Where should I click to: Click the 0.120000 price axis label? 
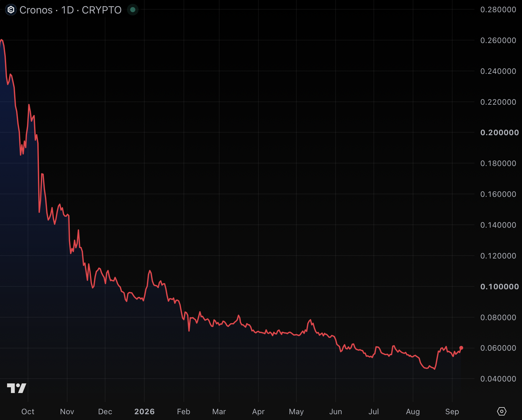tap(498, 256)
